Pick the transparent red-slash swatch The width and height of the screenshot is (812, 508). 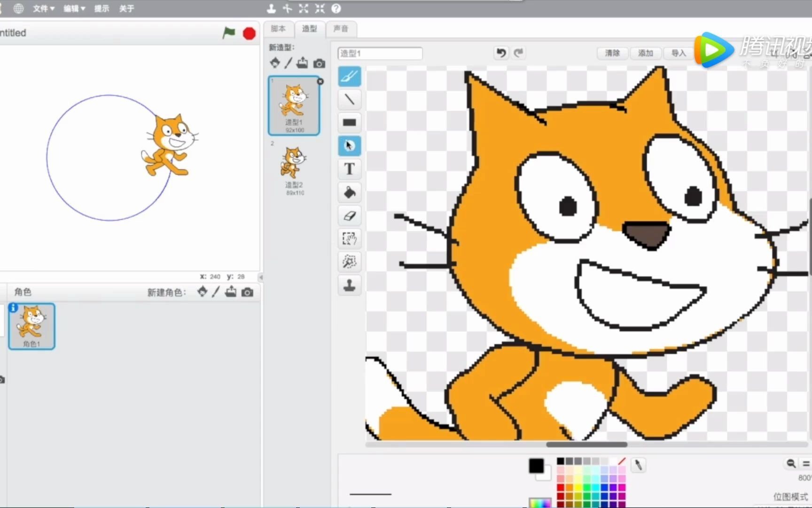622,461
